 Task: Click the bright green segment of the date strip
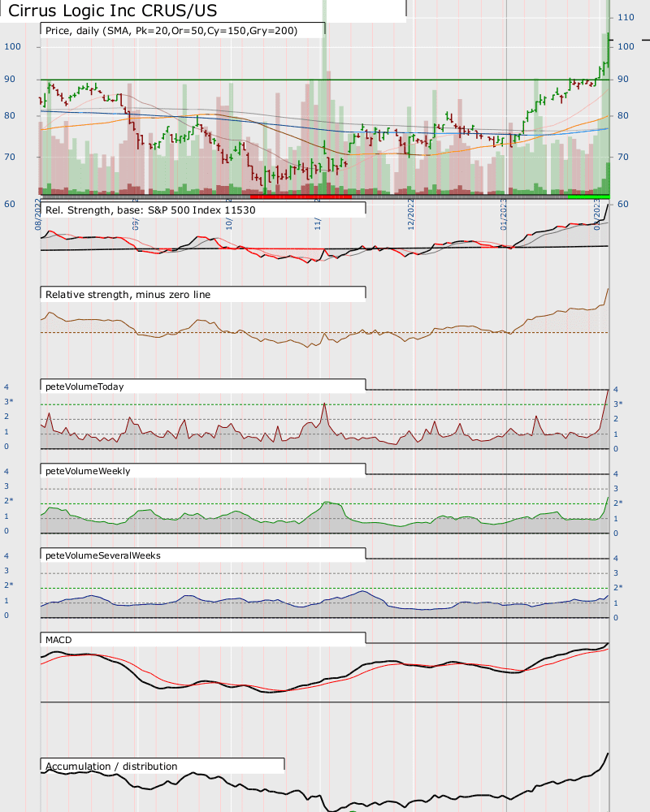[589, 197]
